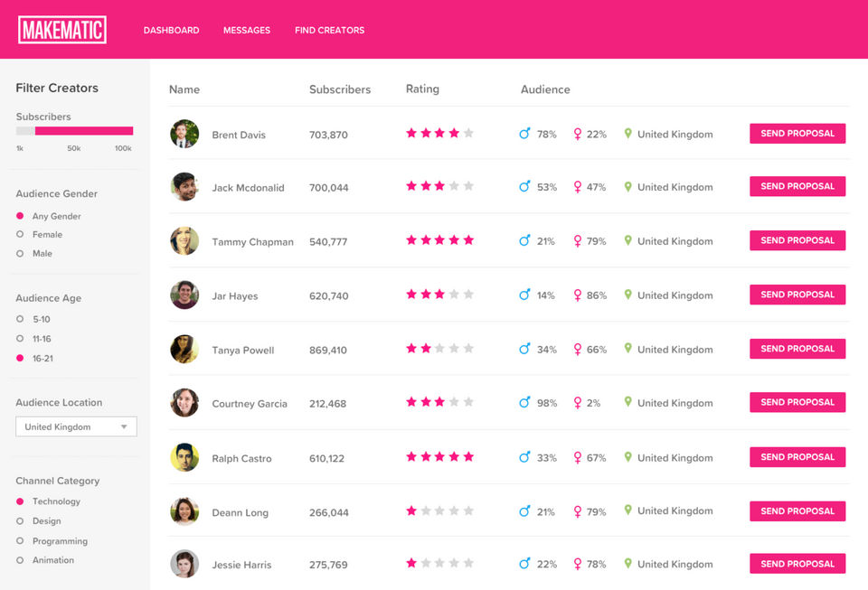Image resolution: width=868 pixels, height=590 pixels.
Task: Open the Audience Location dropdown
Action: coord(76,426)
